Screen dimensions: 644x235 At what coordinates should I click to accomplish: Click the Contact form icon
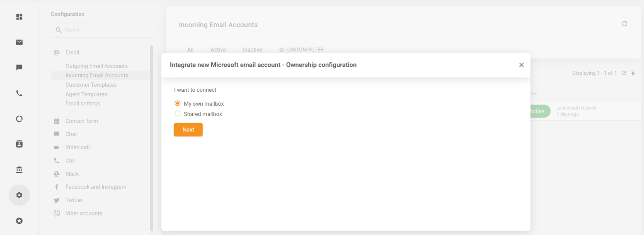[x=57, y=121]
